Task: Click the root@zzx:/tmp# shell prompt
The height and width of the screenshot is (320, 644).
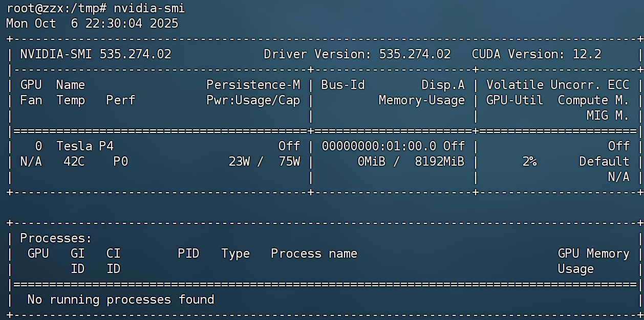Action: coord(56,8)
